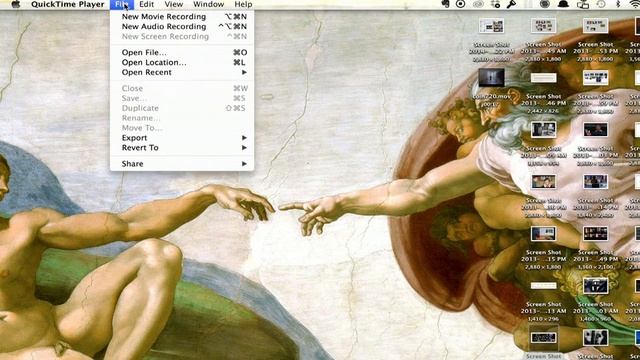
Task: Click the Bluetooth status icon
Action: coord(618,4)
